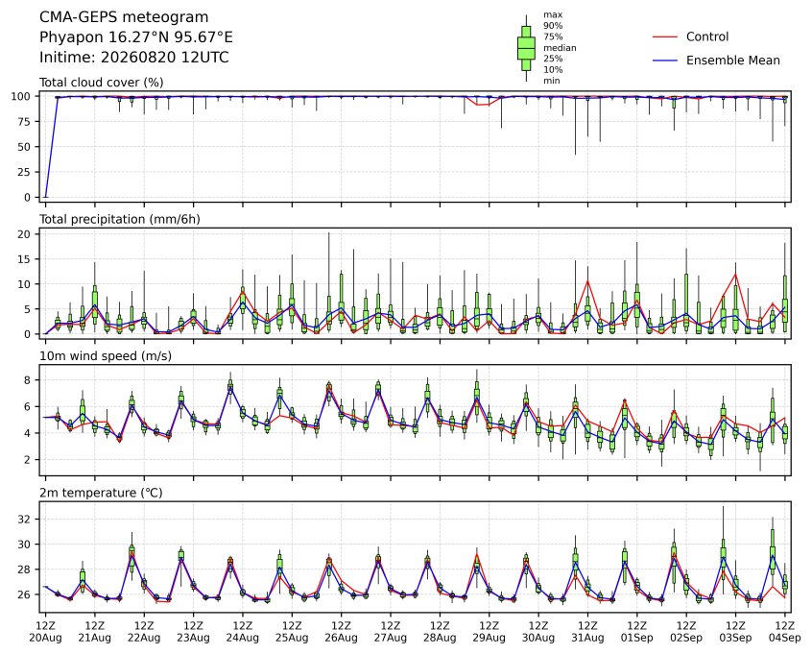Click the '28' tick on temperature axis
The image size is (812, 654).
24,569
